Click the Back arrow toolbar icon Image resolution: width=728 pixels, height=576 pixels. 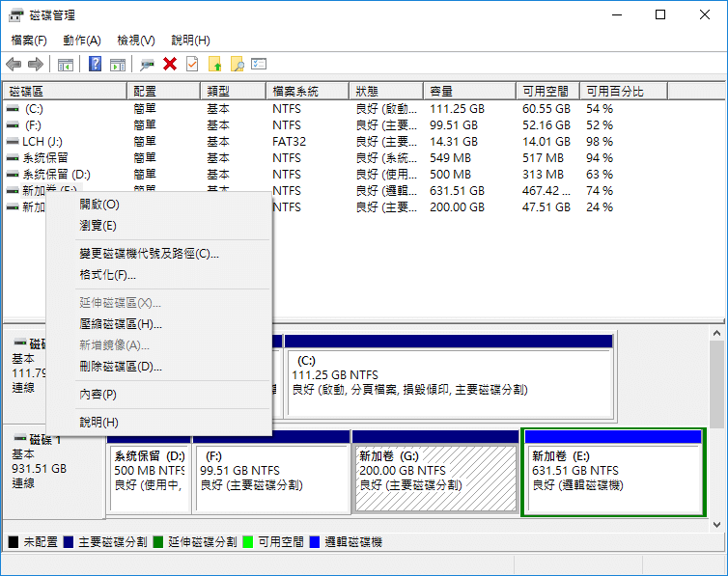click(14, 64)
